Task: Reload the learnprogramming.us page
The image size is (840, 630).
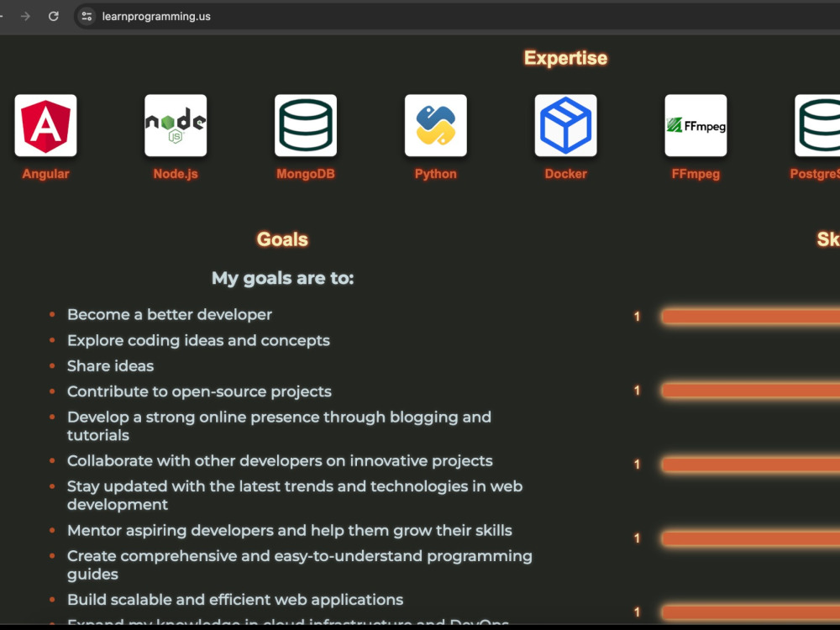Action: pyautogui.click(x=52, y=16)
